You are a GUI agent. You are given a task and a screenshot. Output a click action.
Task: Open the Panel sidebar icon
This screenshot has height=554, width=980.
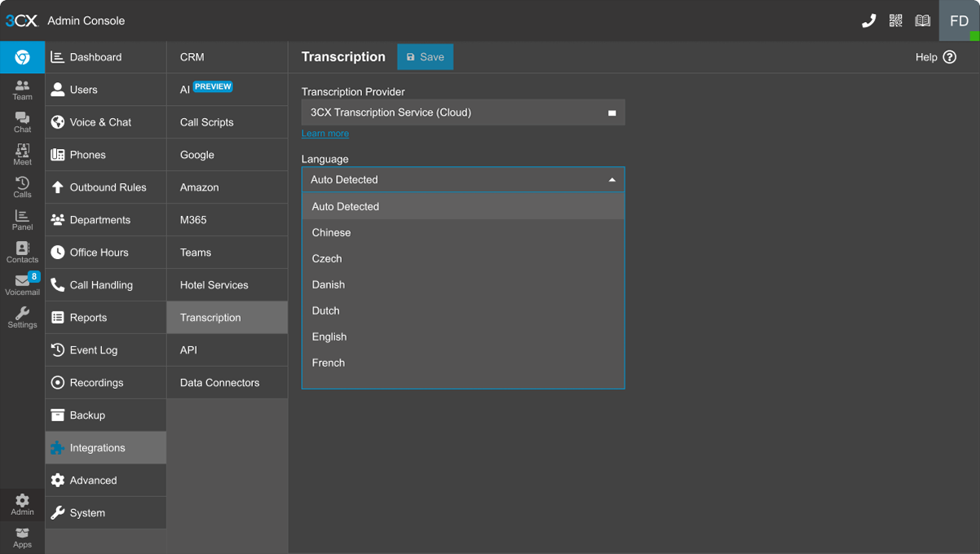click(x=23, y=219)
